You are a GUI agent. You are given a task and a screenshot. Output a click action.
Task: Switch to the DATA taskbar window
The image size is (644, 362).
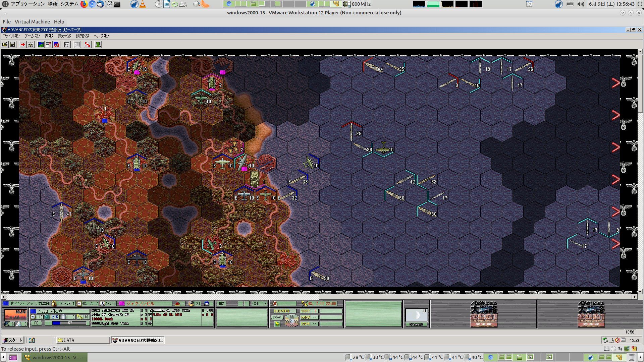click(x=82, y=340)
